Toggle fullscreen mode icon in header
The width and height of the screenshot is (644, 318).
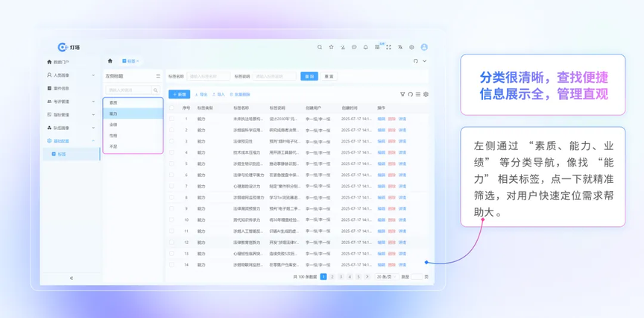(x=388, y=47)
